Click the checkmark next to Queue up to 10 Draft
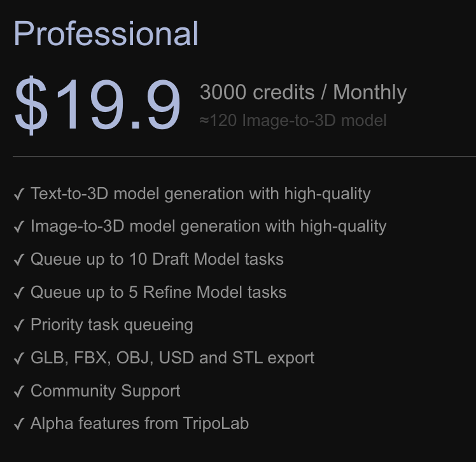The image size is (476, 462). tap(19, 260)
